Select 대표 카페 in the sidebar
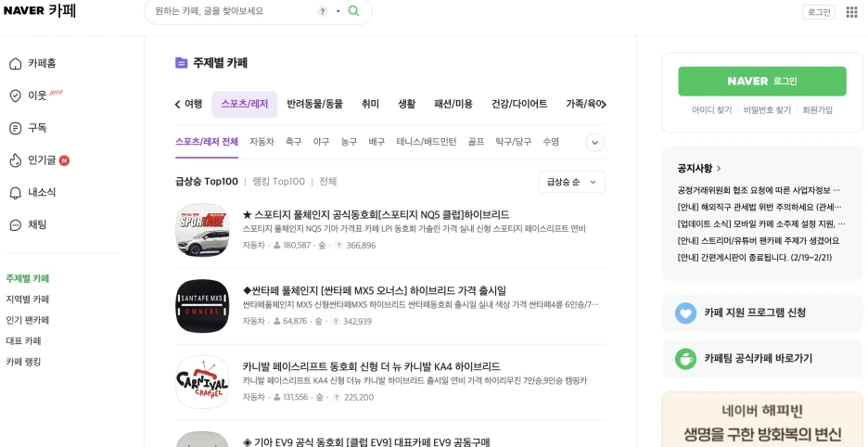Image resolution: width=868 pixels, height=447 pixels. 24,340
